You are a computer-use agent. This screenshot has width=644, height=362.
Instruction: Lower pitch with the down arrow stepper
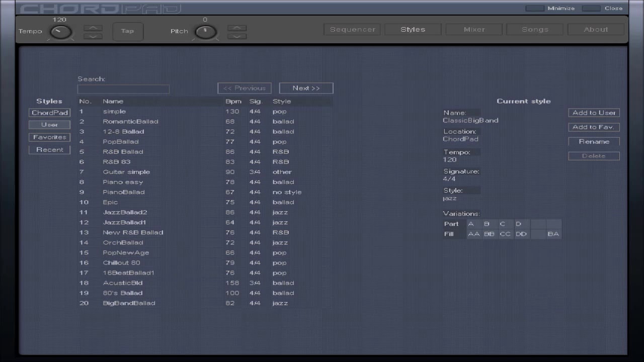click(237, 36)
